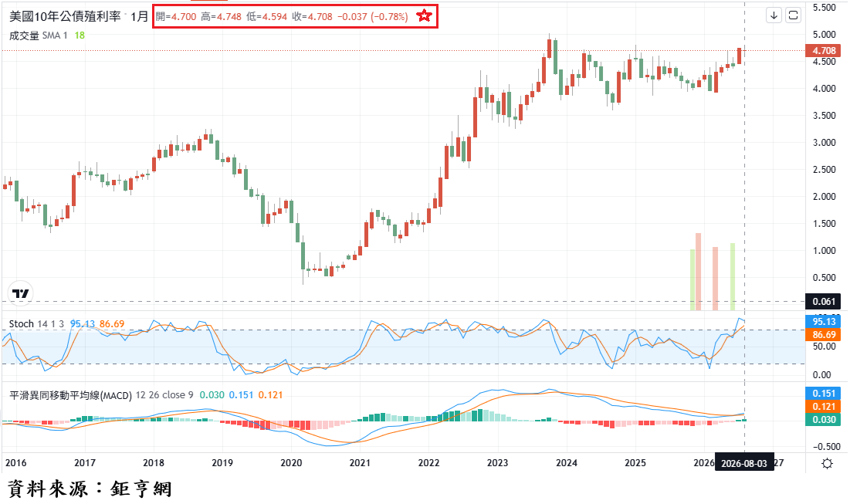Click the 收=4.708 close value in OHLC legend

[x=312, y=16]
